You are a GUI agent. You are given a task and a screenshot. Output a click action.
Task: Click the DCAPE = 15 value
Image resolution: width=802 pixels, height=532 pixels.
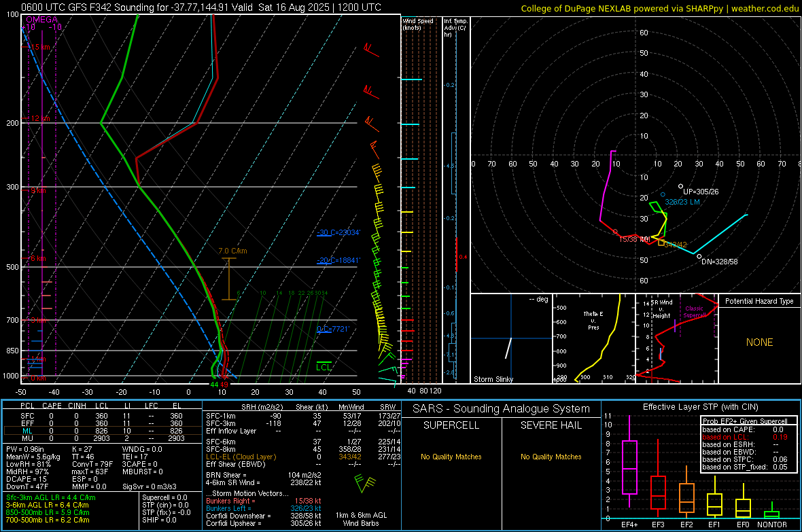(x=26, y=479)
